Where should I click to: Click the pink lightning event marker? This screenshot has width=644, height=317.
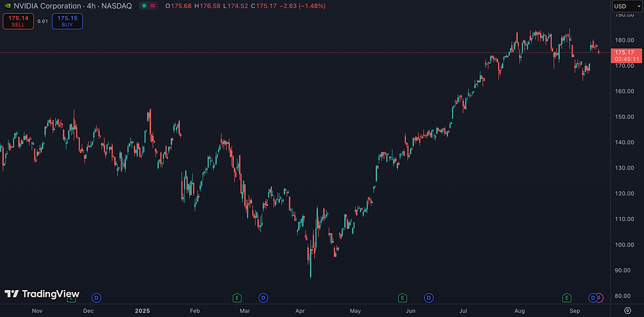point(600,297)
